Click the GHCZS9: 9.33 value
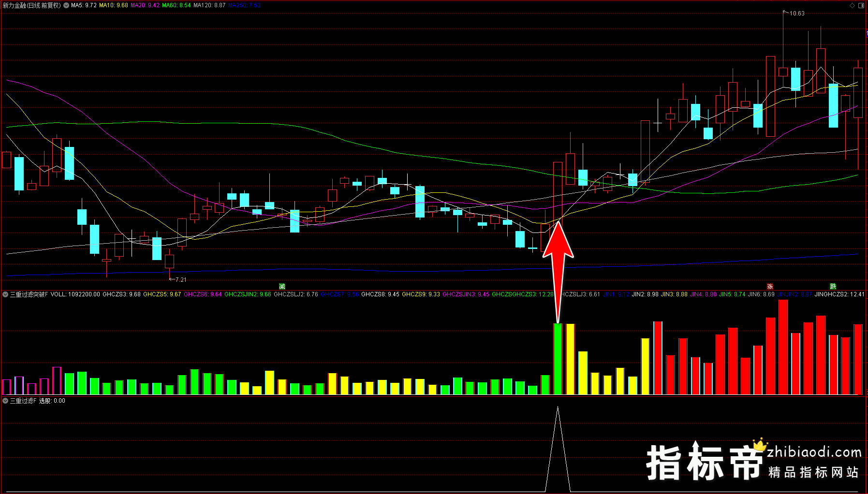 pos(421,294)
